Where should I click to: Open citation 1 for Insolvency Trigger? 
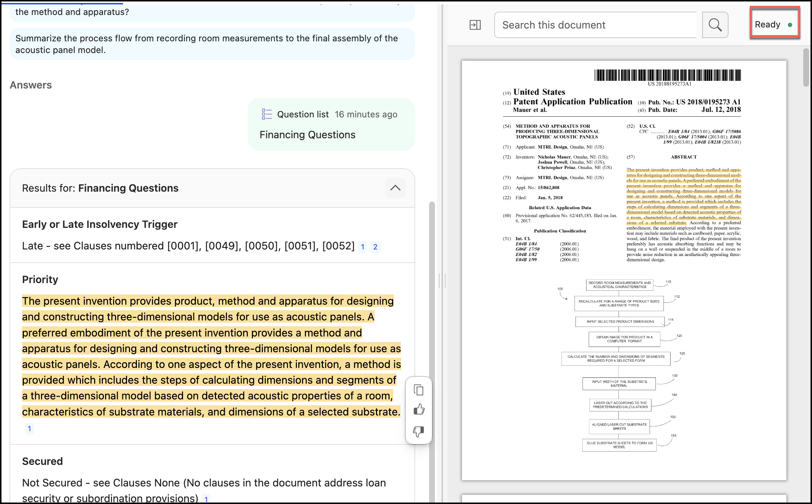tap(362, 247)
